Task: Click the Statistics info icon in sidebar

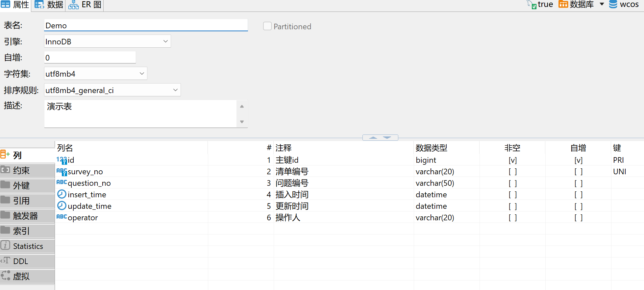Action: point(5,245)
